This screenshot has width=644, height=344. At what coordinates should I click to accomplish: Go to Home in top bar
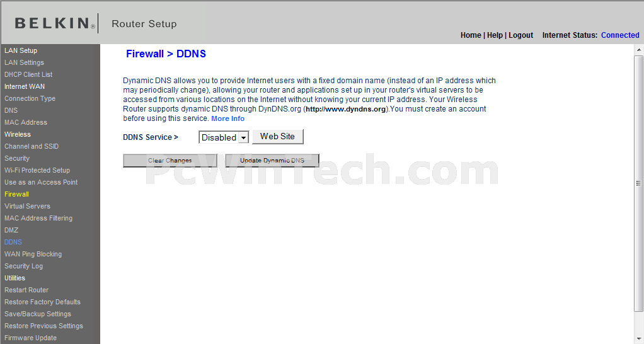pyautogui.click(x=471, y=35)
